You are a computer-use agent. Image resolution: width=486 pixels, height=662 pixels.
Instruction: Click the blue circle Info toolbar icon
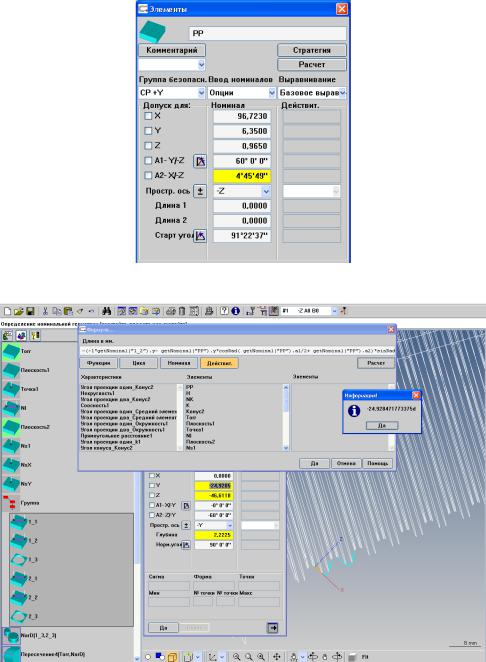[x=236, y=311]
